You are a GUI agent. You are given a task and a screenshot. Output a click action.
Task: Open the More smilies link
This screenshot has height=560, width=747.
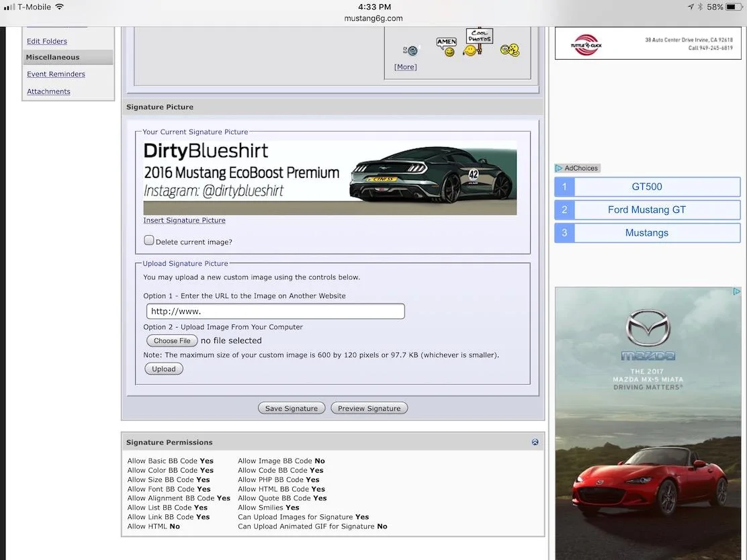point(406,67)
